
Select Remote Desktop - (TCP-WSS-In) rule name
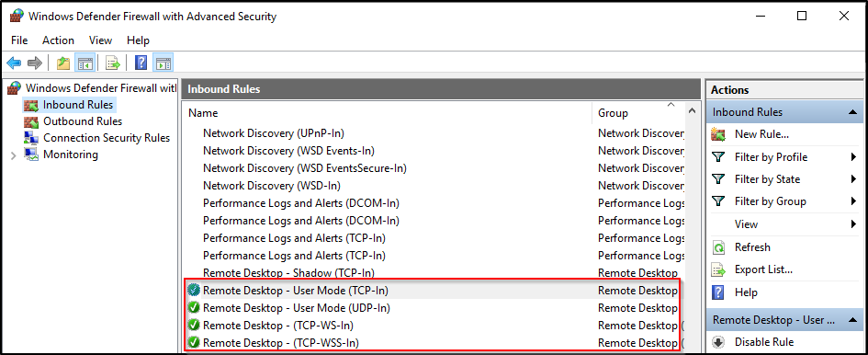[x=281, y=343]
